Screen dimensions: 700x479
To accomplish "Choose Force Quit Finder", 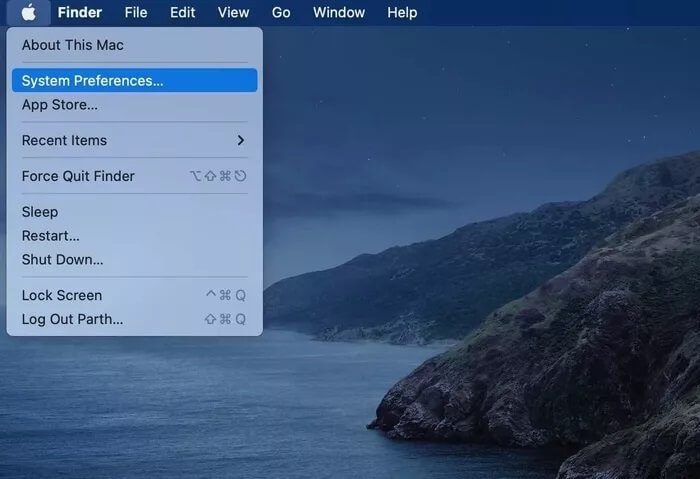I will click(x=78, y=176).
